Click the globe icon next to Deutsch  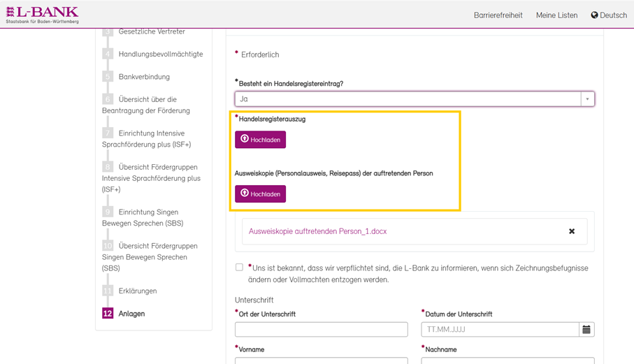594,15
